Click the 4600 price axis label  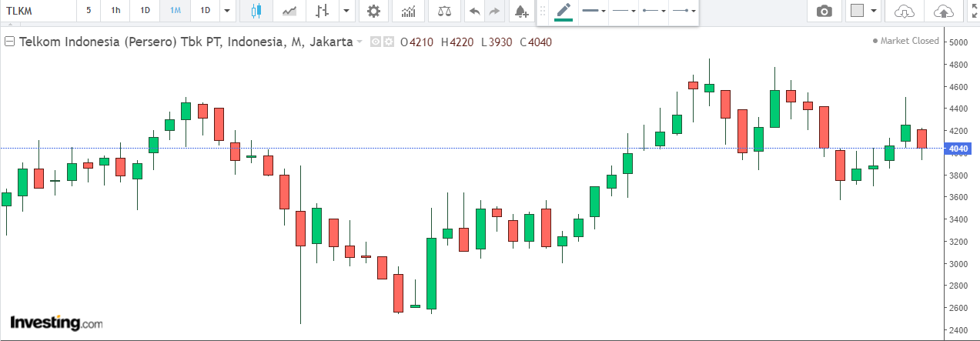(x=960, y=87)
